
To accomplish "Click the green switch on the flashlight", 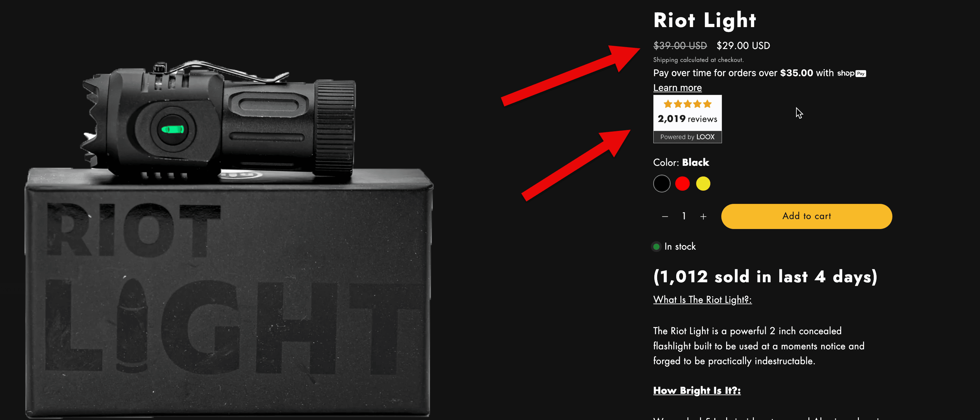I will tap(173, 130).
